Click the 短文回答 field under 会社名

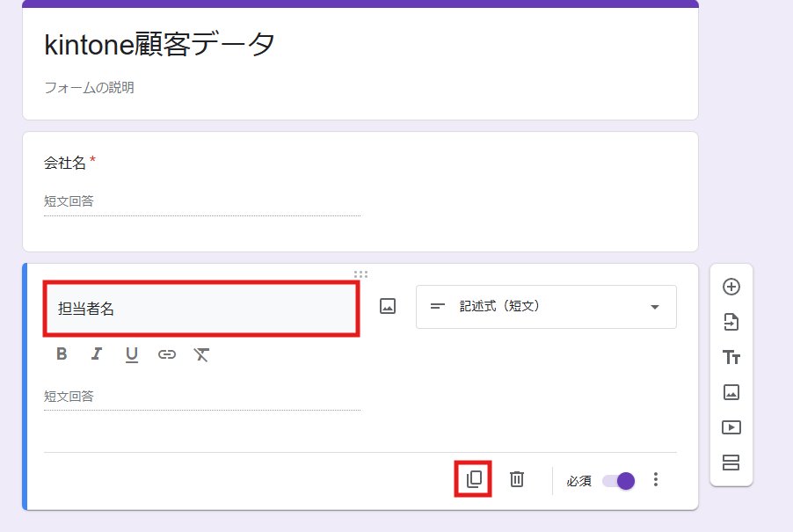202,201
